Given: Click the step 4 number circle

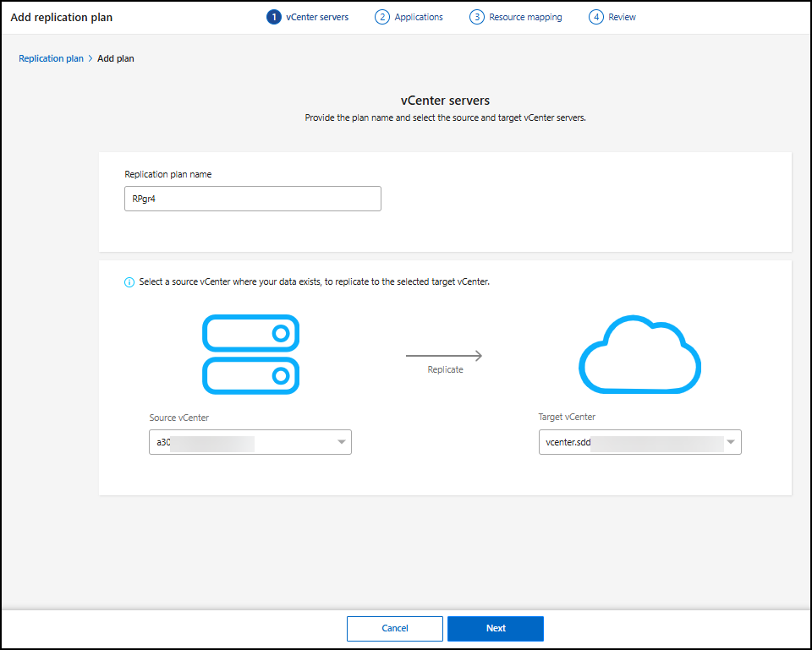Looking at the screenshot, I should (596, 17).
